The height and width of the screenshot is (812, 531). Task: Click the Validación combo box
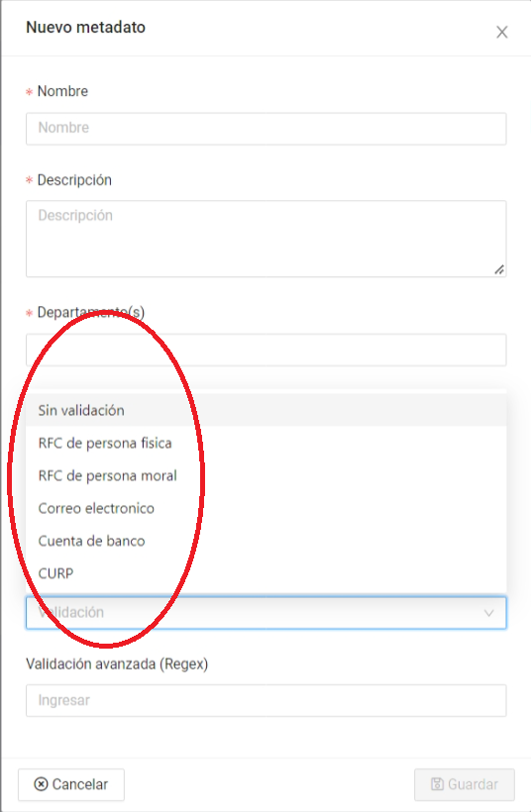click(x=265, y=613)
